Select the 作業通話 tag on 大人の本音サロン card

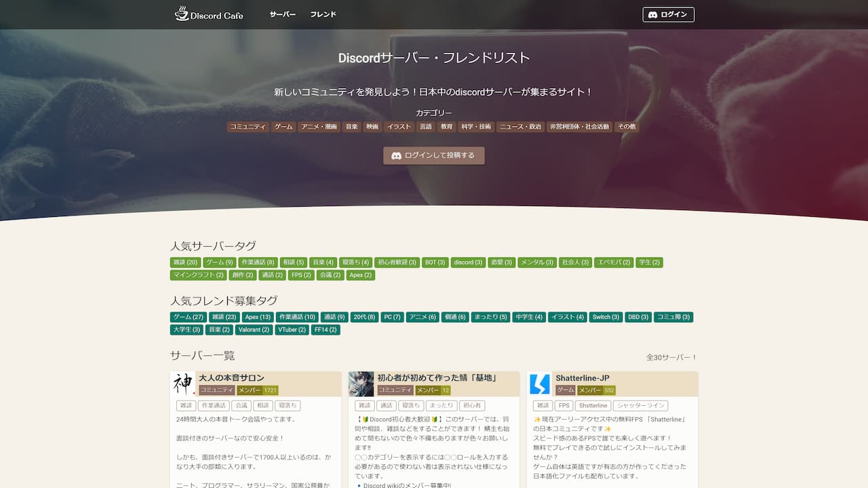click(213, 405)
